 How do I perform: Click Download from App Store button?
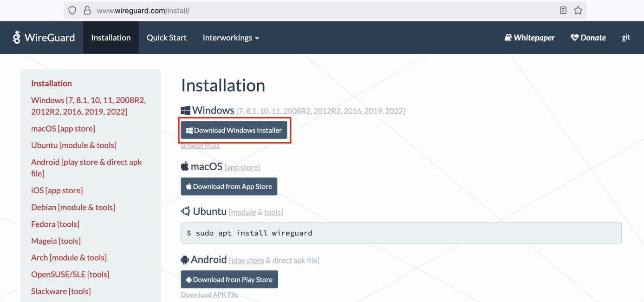229,186
